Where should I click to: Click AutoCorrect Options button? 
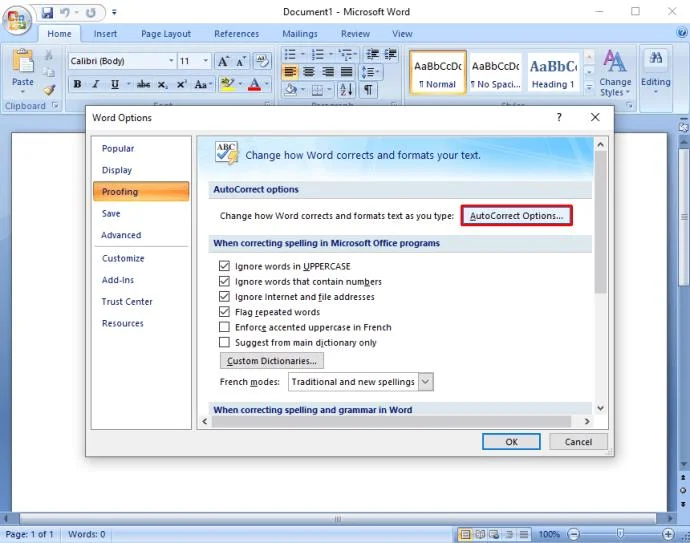tap(516, 216)
